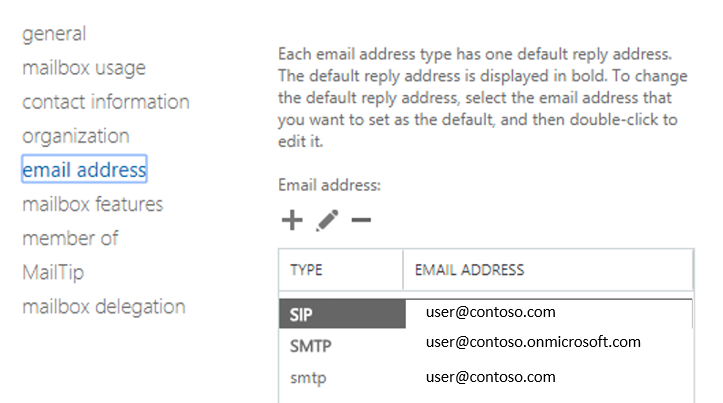
Task: Select the lowercase smtp type row
Action: coord(307,378)
